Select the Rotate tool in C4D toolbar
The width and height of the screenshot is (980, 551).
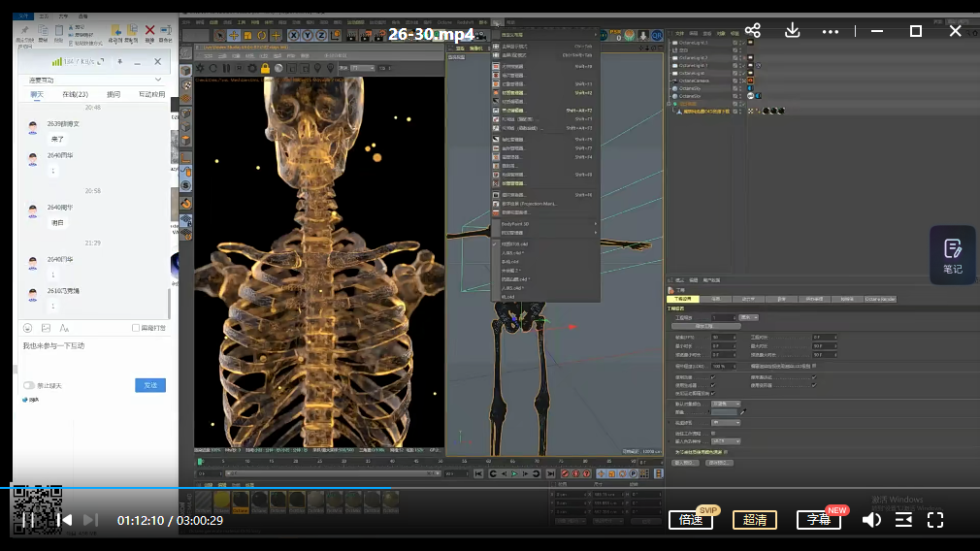coord(261,36)
